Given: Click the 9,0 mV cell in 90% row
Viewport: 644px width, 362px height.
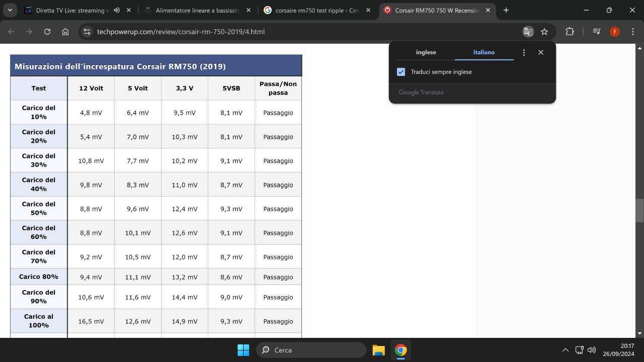Looking at the screenshot, I should tap(231, 297).
